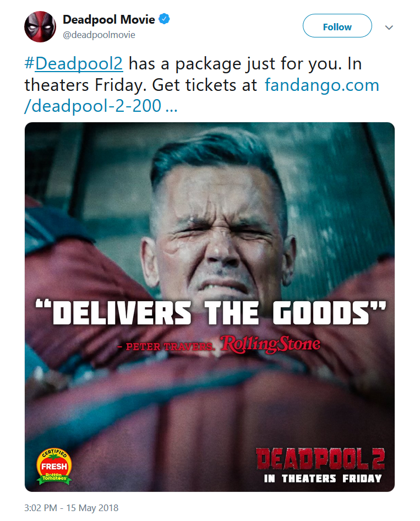Viewport: 420px width, 521px height.
Task: Click the "Delivers the Goods" quote text
Action: 211,312
